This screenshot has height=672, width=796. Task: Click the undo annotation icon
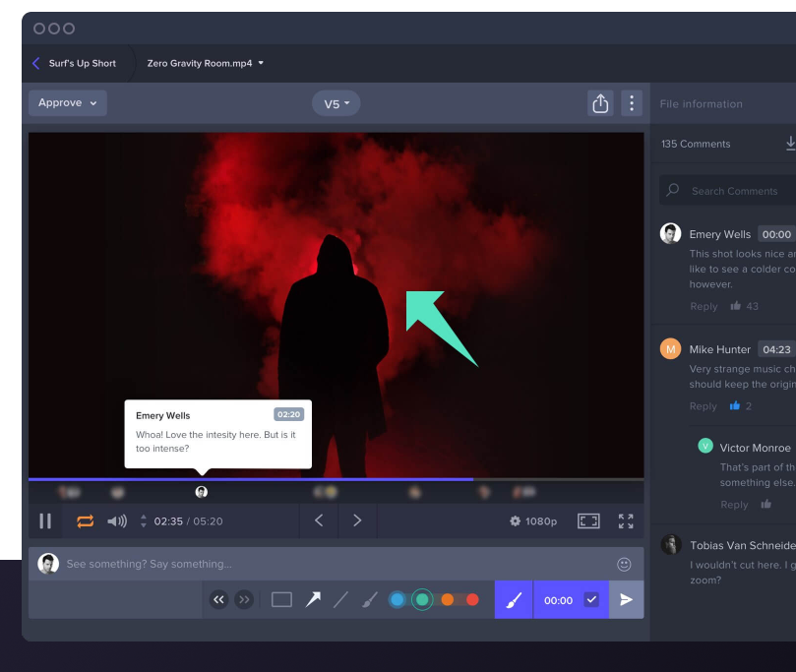coord(218,599)
